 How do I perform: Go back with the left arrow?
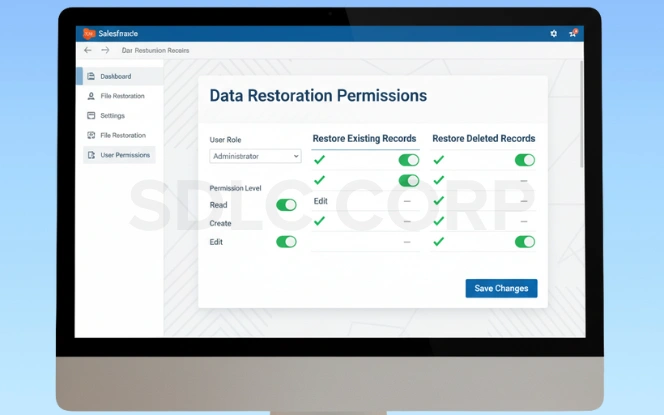(88, 50)
